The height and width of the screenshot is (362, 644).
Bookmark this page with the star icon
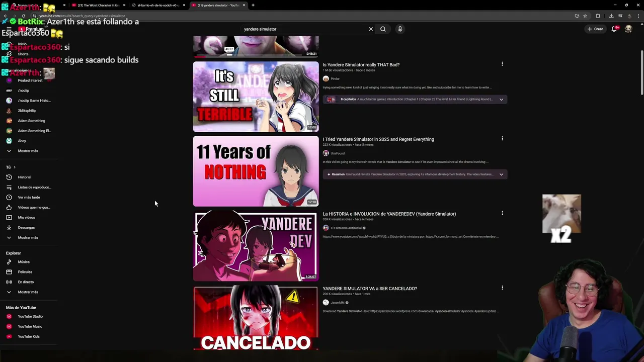pos(585,16)
